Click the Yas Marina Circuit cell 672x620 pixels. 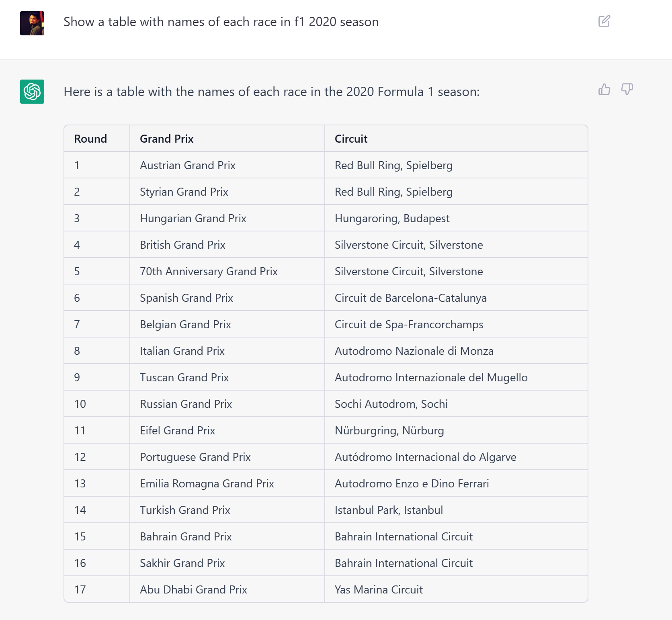[x=379, y=589]
